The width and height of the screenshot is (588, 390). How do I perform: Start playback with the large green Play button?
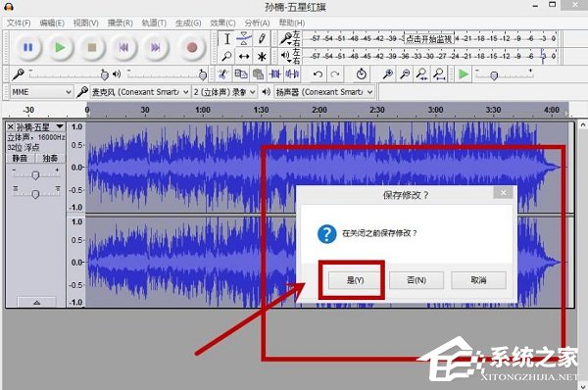tap(60, 48)
